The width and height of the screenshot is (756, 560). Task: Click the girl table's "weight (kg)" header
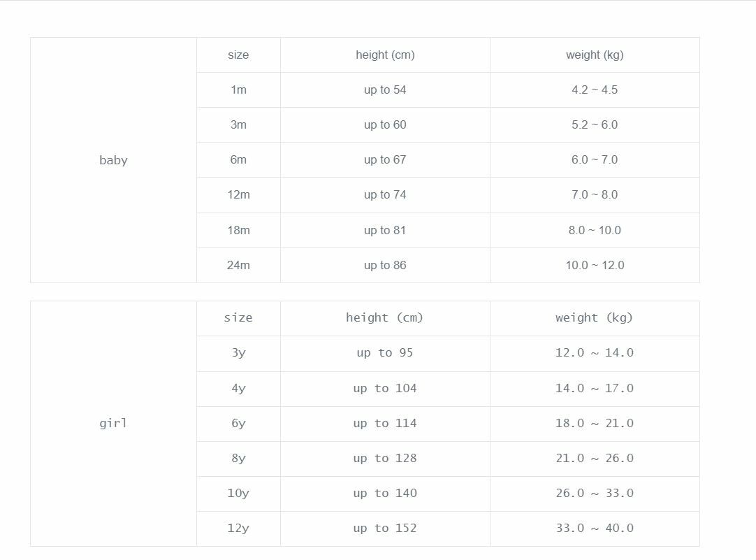point(595,317)
